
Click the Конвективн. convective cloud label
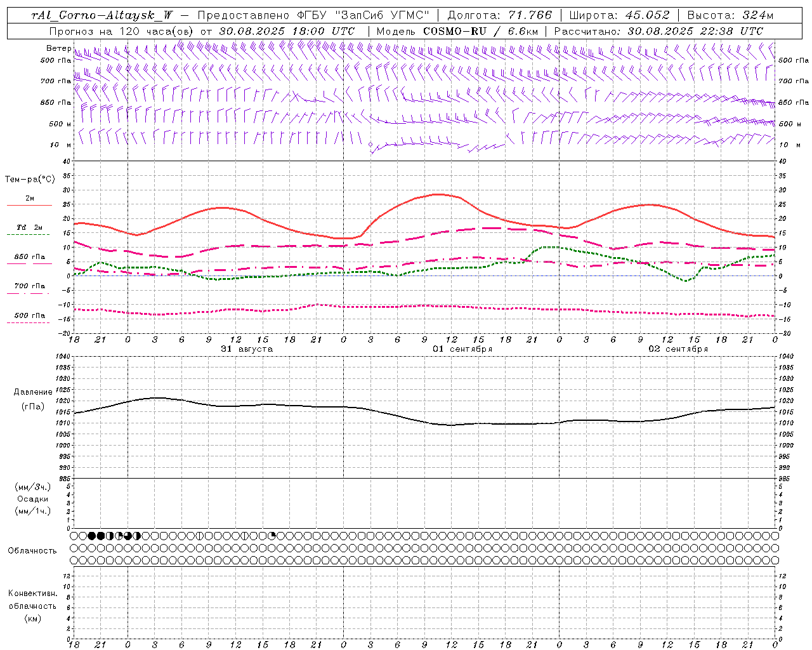[32, 594]
